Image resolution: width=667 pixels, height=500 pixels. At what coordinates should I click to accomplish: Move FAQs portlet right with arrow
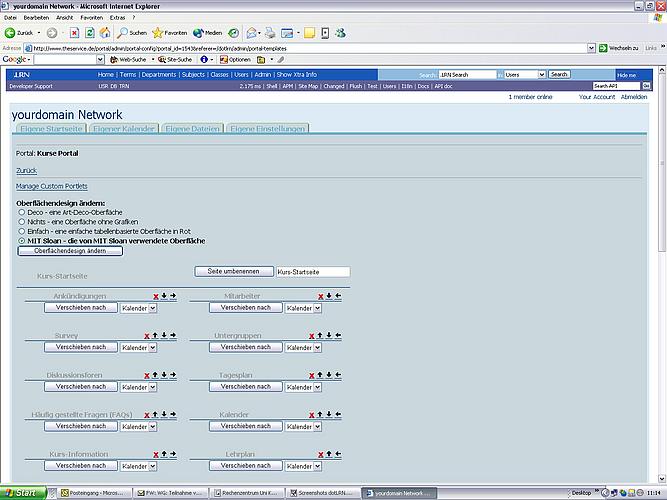click(173, 414)
